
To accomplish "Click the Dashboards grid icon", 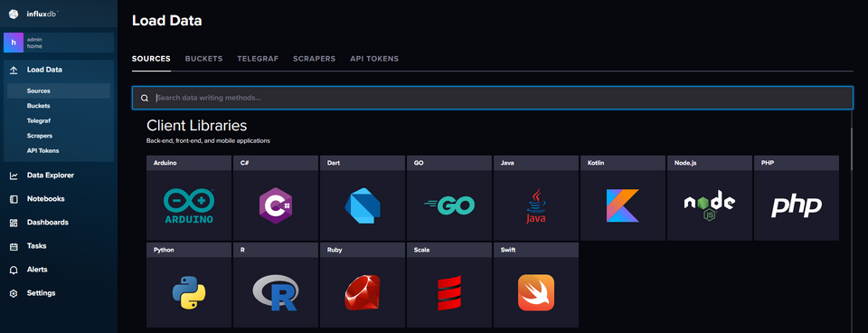I will (x=14, y=223).
